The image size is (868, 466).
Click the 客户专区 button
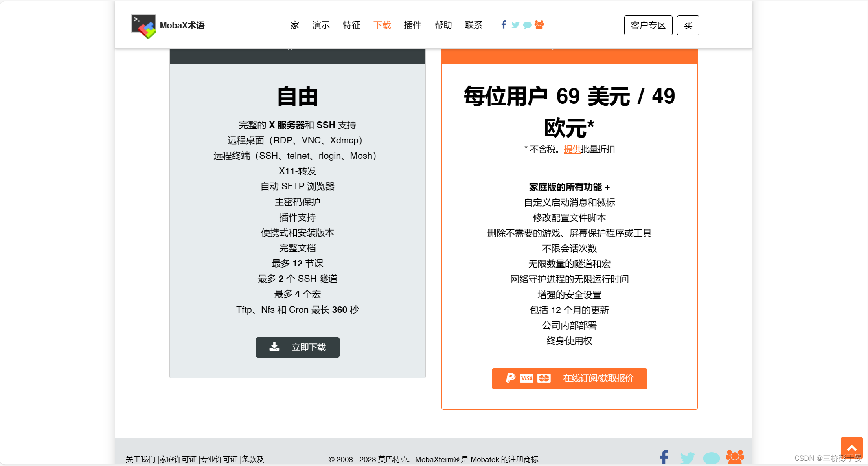648,25
